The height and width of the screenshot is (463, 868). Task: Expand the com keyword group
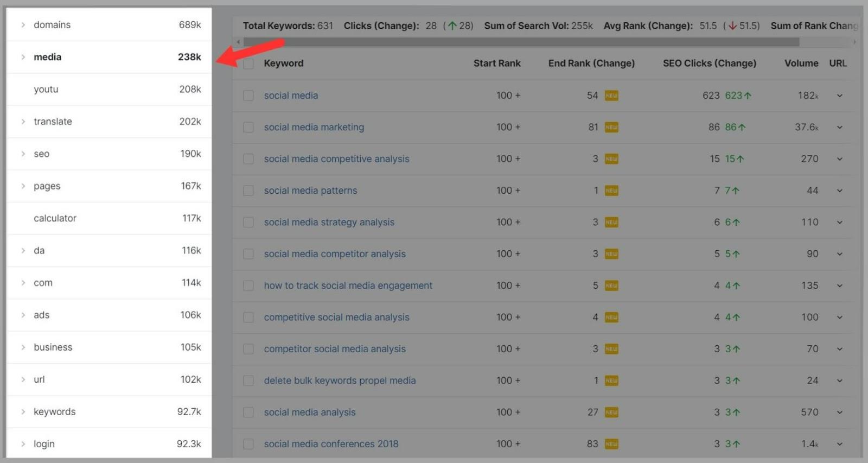tap(23, 283)
